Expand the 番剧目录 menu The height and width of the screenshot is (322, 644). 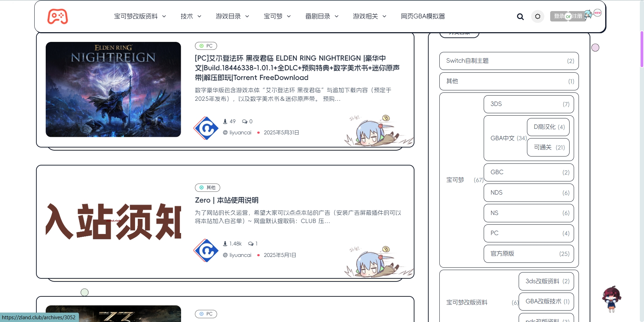tap(322, 16)
